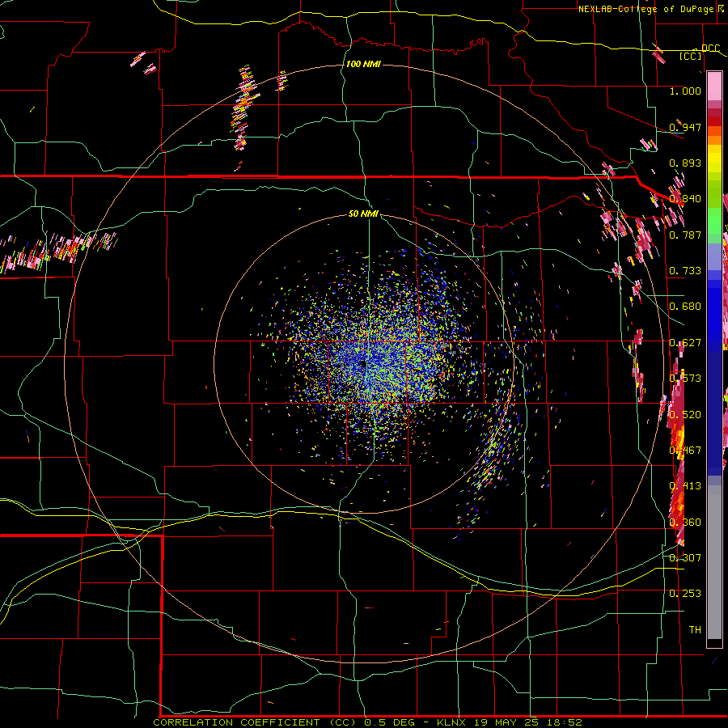Click the 0.413 legend value
The image size is (728, 728).
[x=685, y=486]
